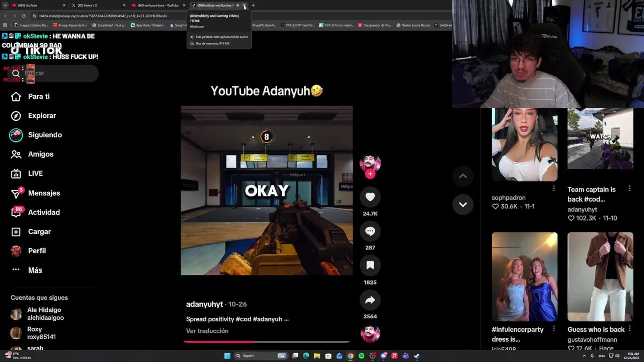644x362 pixels.
Task: Open Actividad notifications
Action: tap(36, 212)
